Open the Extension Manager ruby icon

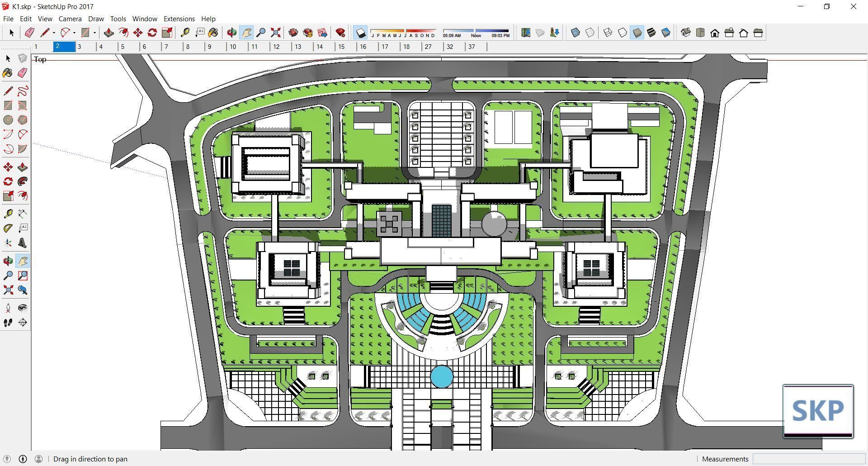click(x=340, y=33)
